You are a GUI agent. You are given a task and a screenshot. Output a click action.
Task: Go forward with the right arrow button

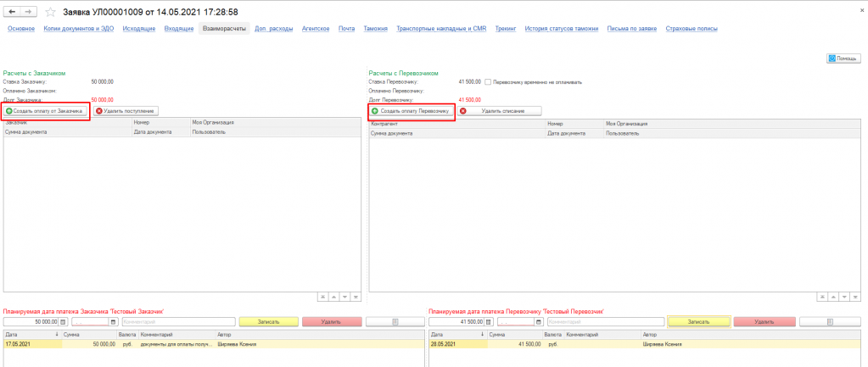click(x=29, y=12)
